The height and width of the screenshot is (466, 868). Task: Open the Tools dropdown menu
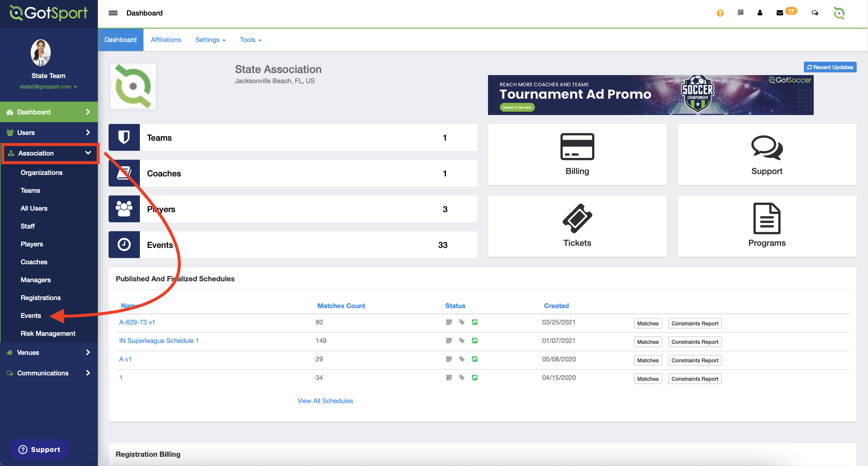point(250,39)
